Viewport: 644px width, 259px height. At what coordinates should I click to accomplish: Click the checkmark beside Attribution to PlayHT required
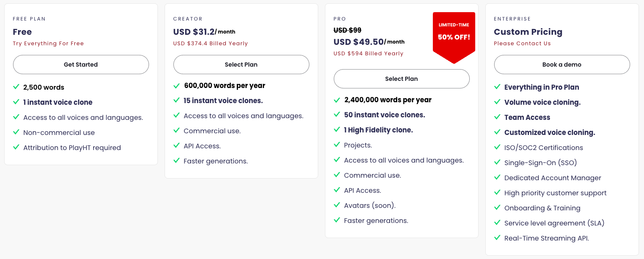[x=16, y=147]
